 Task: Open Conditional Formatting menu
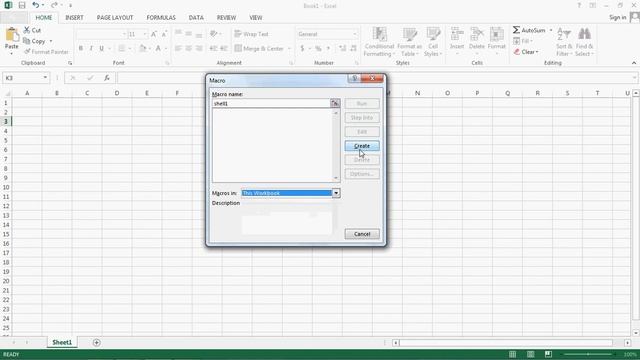379,42
